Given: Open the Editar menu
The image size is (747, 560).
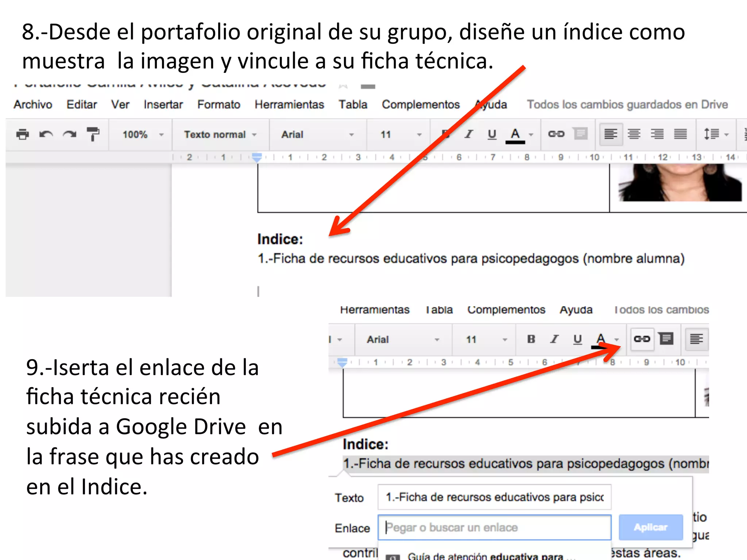Looking at the screenshot, I should coord(82,104).
